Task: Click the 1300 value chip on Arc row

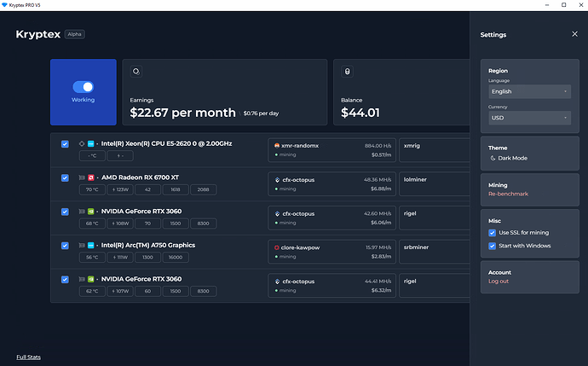Action: point(147,257)
